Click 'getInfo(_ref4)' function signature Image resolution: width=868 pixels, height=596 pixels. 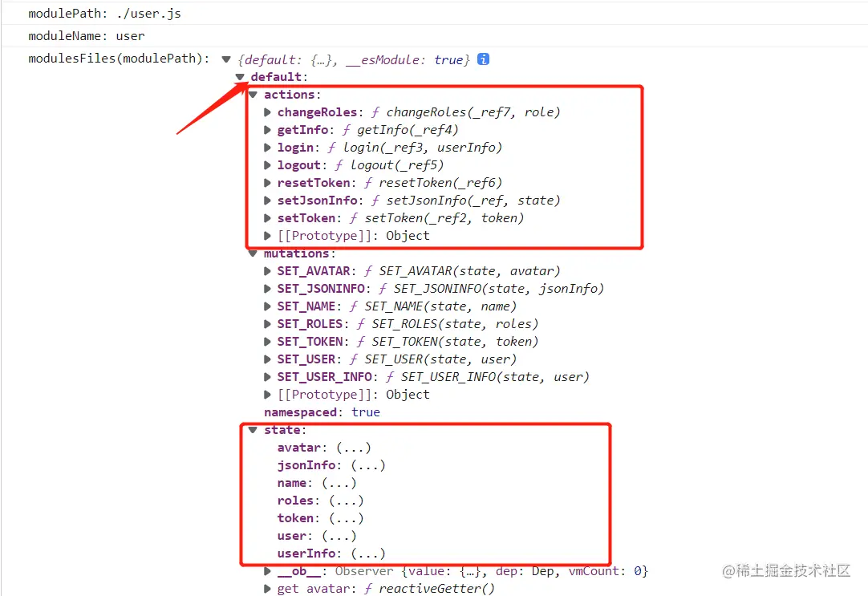[x=408, y=130]
